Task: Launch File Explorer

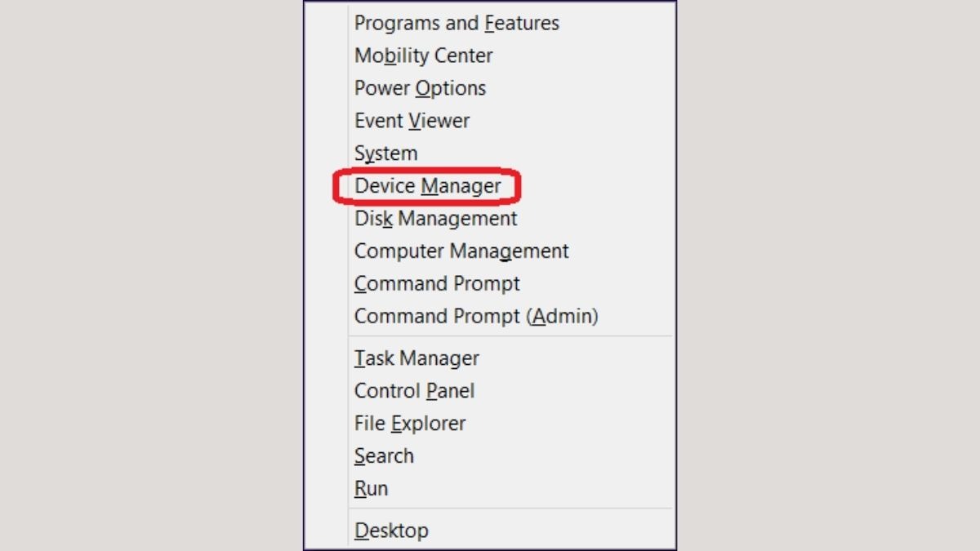Action: click(410, 424)
